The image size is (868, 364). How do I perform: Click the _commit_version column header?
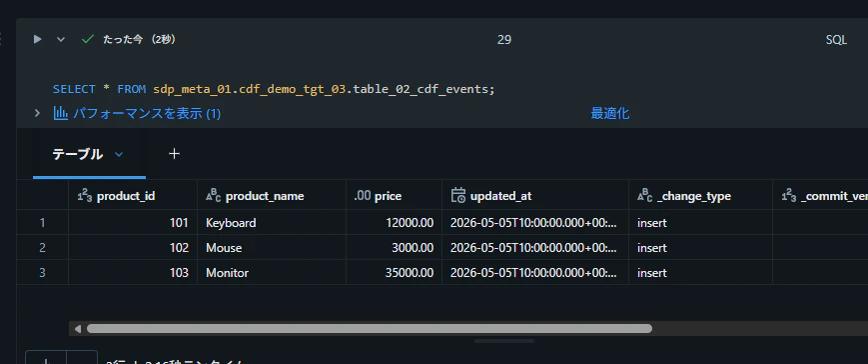click(x=820, y=196)
